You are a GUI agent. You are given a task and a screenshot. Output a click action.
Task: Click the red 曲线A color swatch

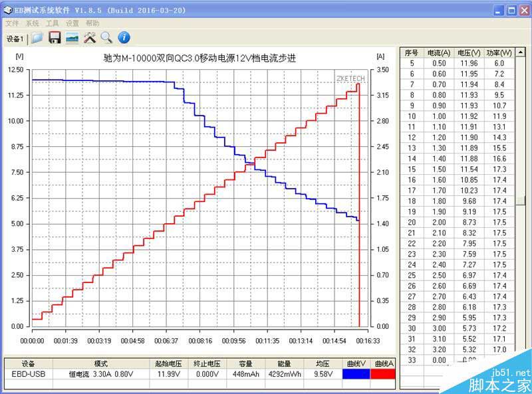[x=383, y=374]
